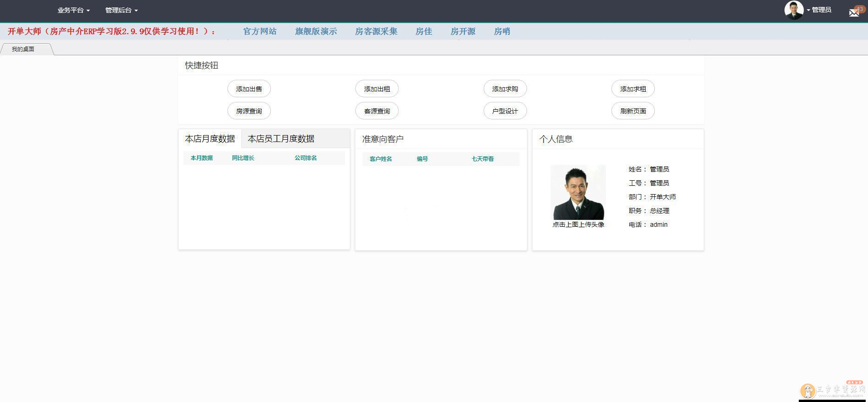
Task: Select the 本店员工月度数据 tab
Action: (x=281, y=139)
